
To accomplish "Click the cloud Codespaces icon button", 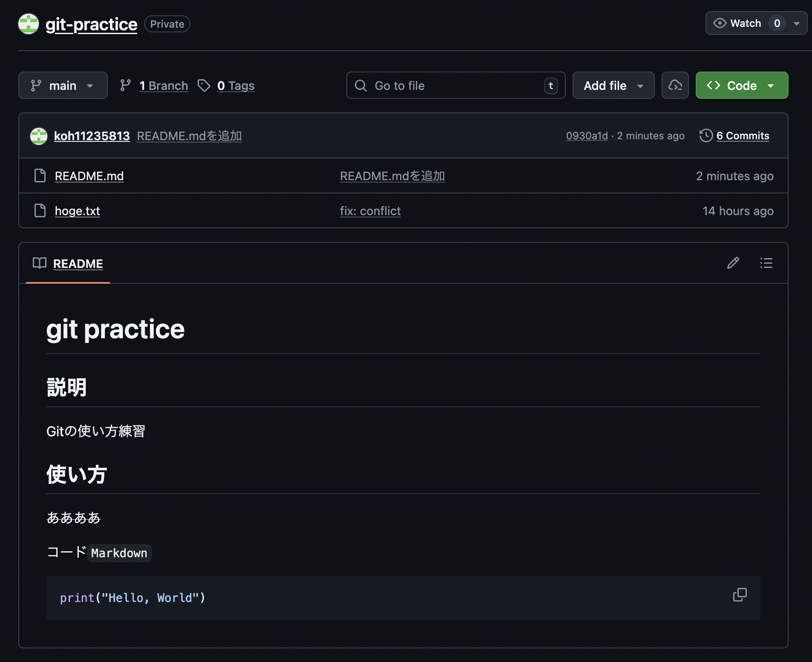I will tap(675, 86).
